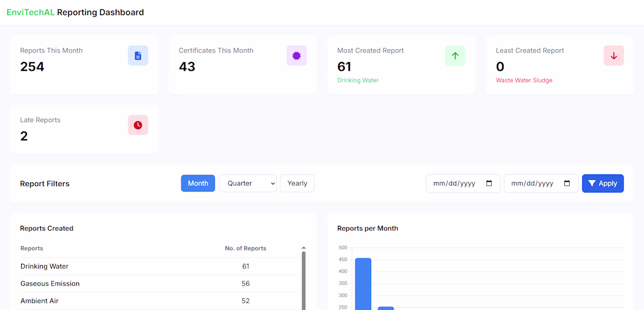Click the blue document icon for Reports This Month
The height and width of the screenshot is (310, 644).
point(138,56)
